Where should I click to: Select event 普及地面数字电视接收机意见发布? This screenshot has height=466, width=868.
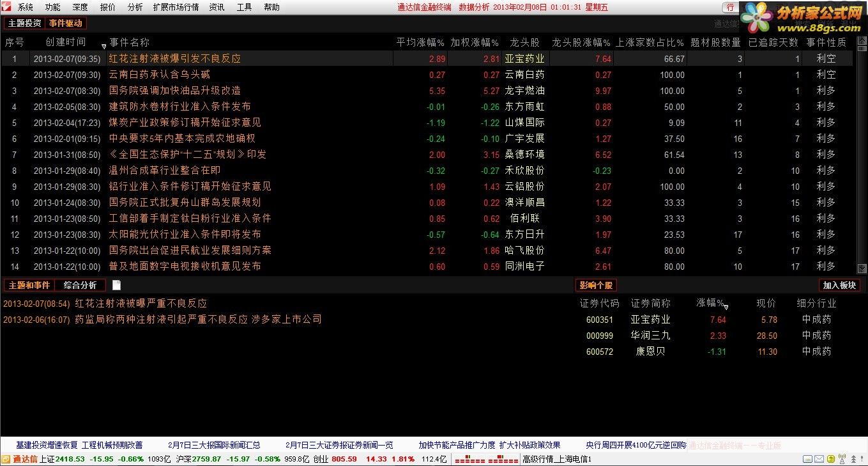tap(185, 266)
